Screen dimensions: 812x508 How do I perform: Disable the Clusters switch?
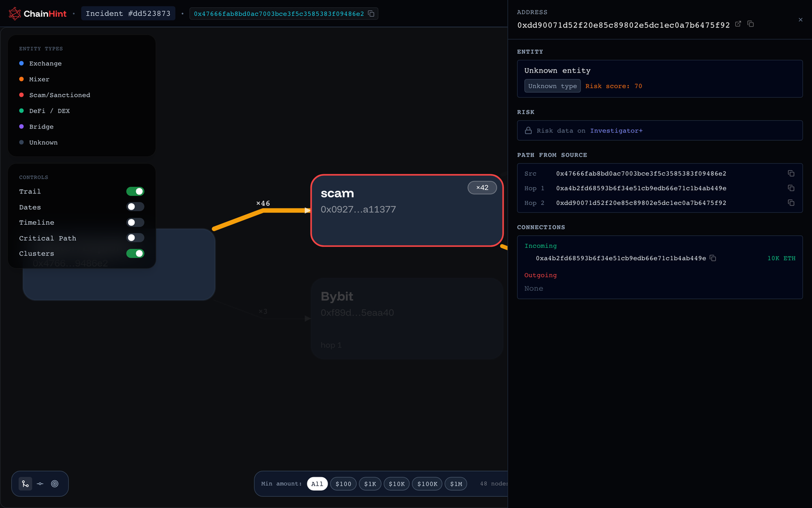coord(135,254)
